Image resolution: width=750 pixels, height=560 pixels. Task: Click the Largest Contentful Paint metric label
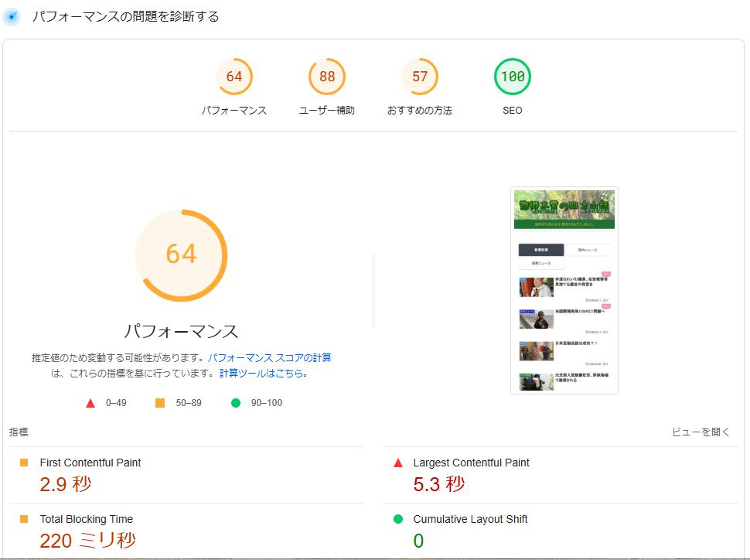click(471, 463)
